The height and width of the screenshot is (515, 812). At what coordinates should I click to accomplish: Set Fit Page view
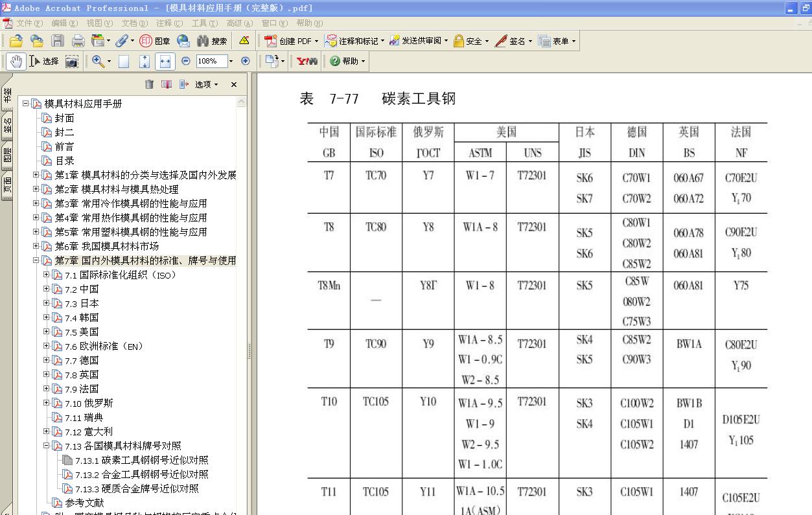(x=145, y=61)
